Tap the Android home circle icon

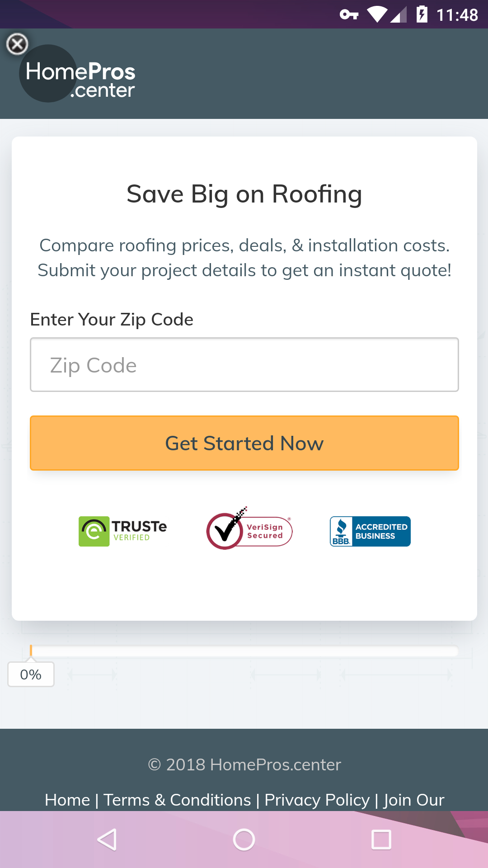click(244, 840)
